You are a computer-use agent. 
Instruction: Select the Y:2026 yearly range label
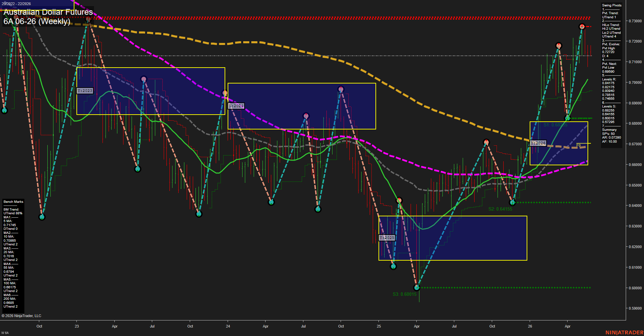[x=538, y=143]
